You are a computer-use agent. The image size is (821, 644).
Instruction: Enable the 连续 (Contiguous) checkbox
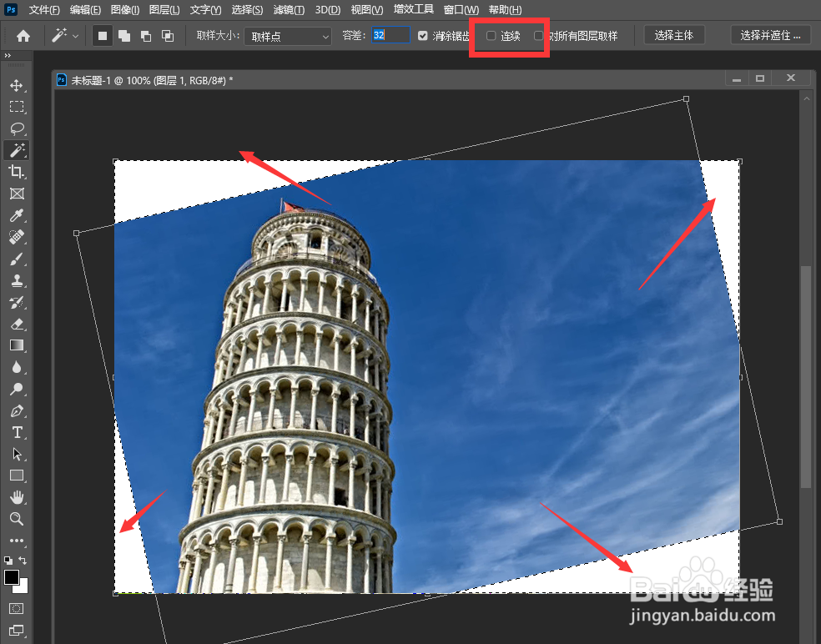491,36
